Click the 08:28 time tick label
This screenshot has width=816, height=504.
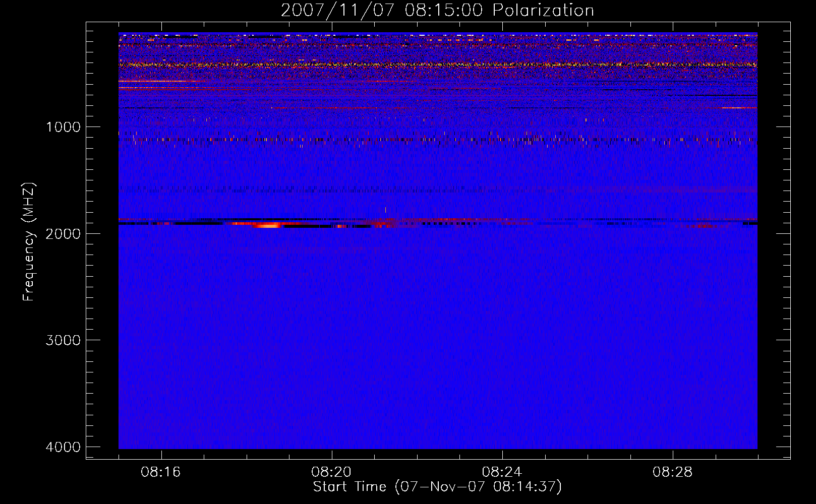tap(672, 472)
